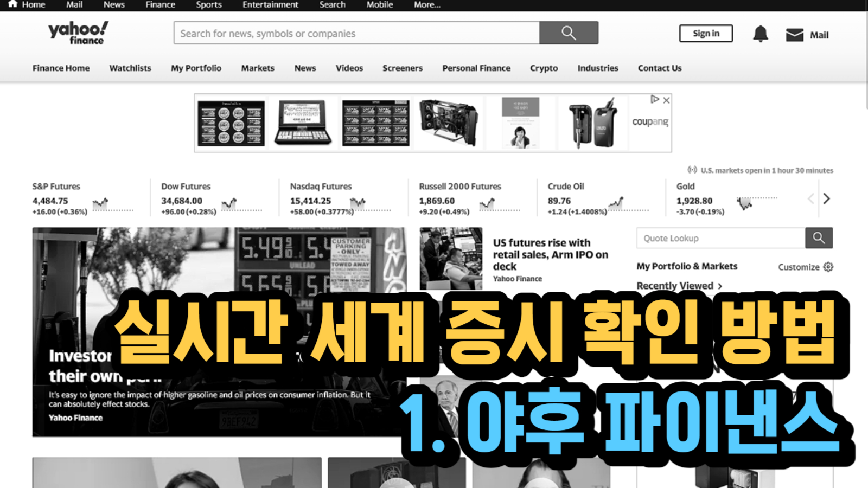The image size is (868, 488).
Task: Open the Contact Us tab
Action: coord(660,68)
